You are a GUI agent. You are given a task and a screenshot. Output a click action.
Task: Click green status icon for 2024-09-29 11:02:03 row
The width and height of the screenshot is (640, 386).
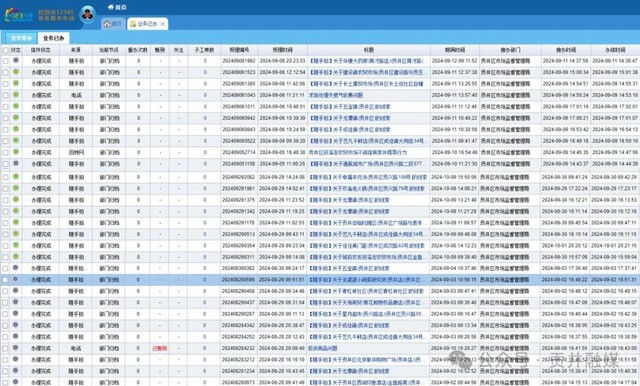tap(16, 222)
